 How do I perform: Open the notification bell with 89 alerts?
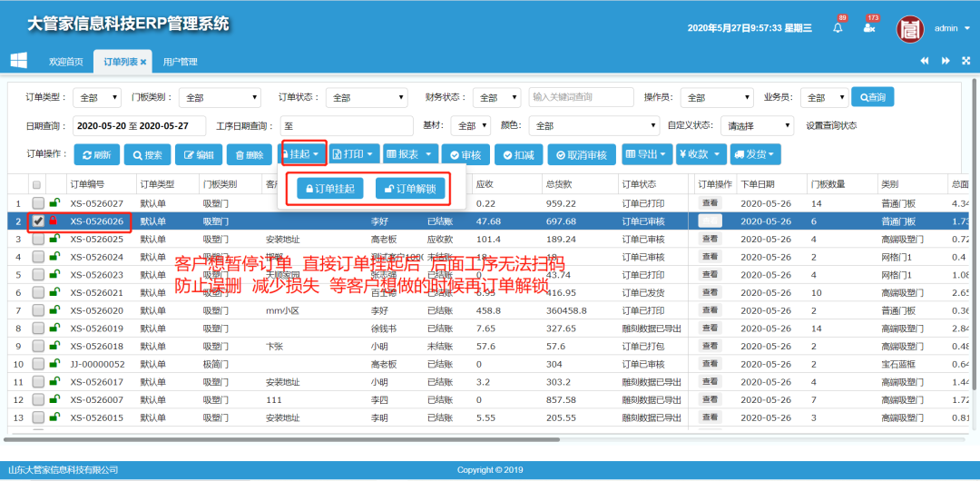click(838, 28)
